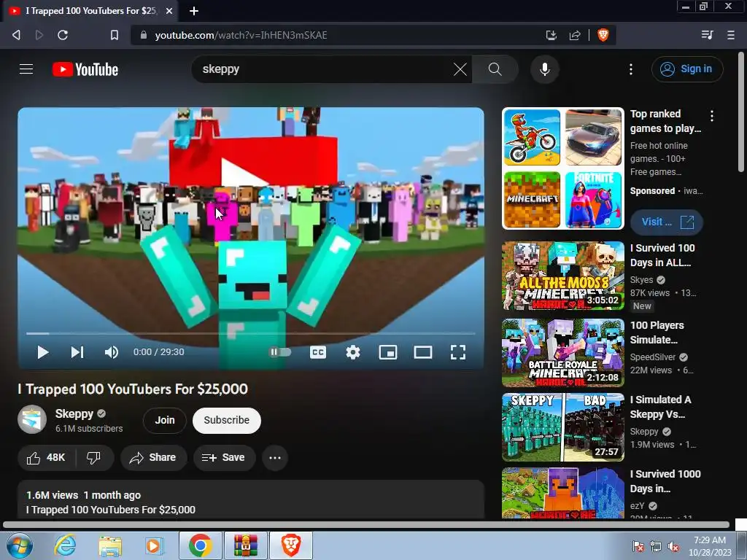Open player settings gear
Viewport: 747px width, 560px height.
coord(352,352)
